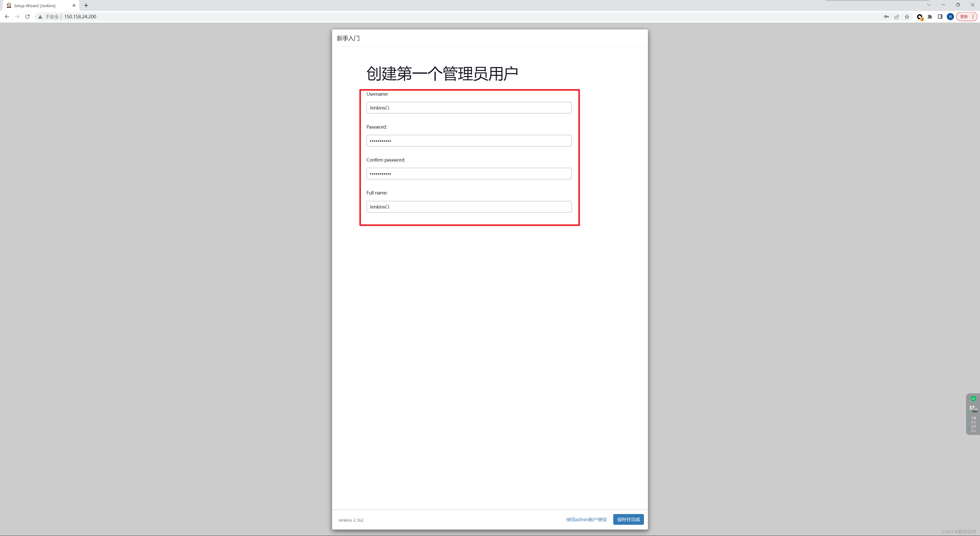Click the red 更新 update button
Image resolution: width=980 pixels, height=536 pixels.
coord(966,17)
